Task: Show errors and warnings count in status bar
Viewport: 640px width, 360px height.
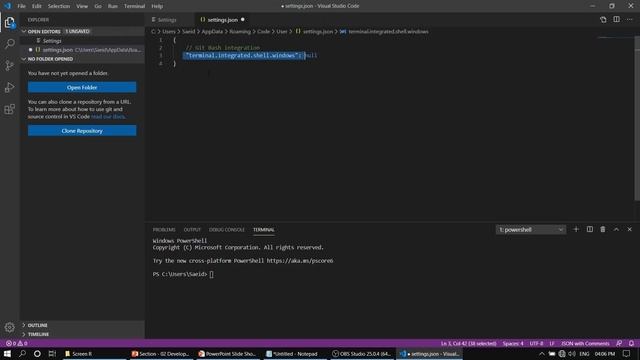Action: coord(16,343)
